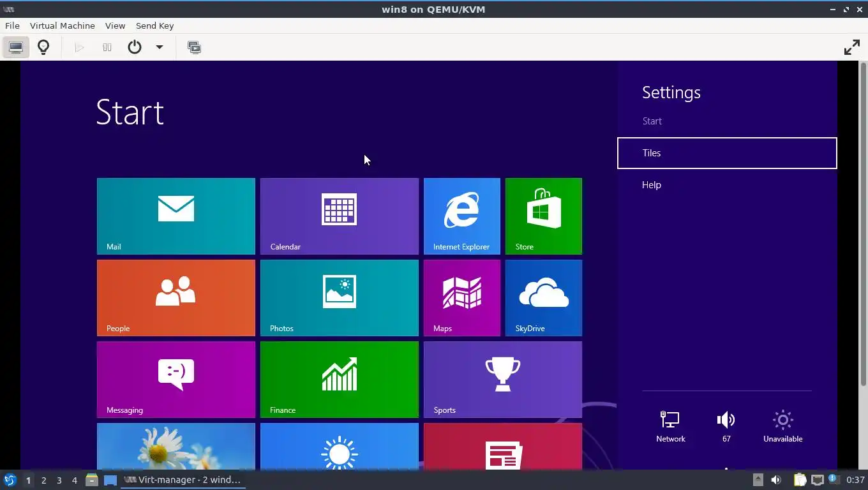Viewport: 868px width, 490px height.
Task: Open the Messaging tile
Action: 176,380
